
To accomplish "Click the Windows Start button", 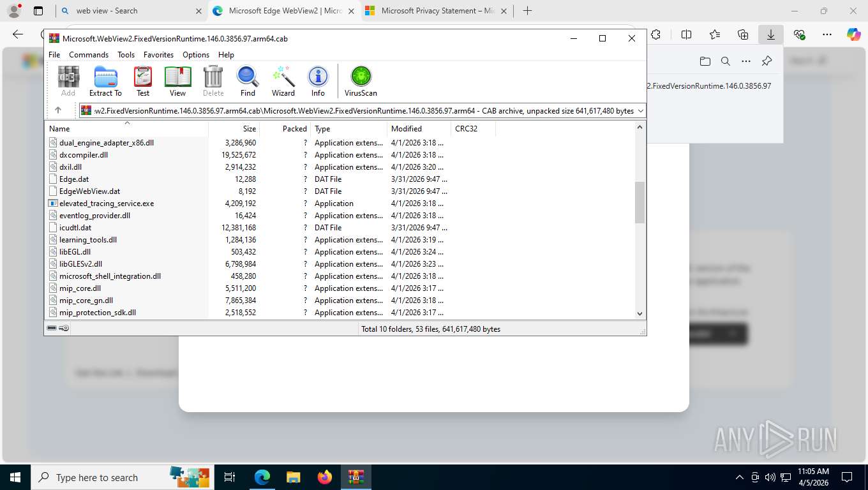I will click(x=15, y=477).
